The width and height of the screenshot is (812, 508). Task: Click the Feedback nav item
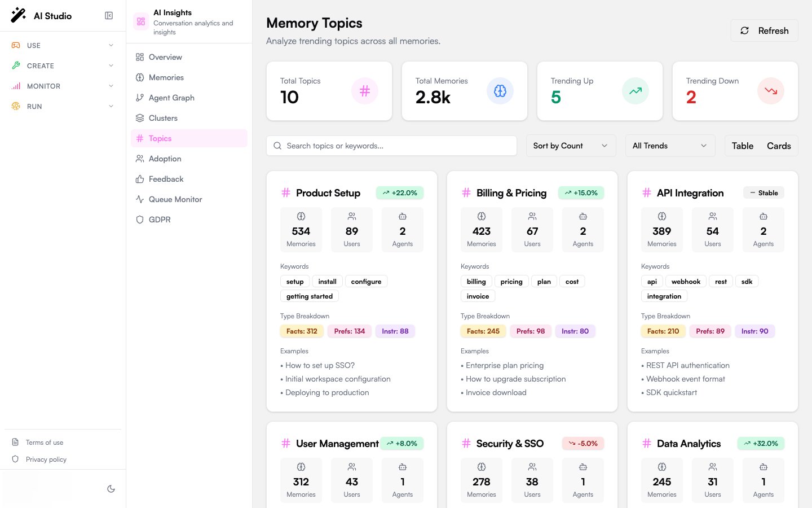189,179
